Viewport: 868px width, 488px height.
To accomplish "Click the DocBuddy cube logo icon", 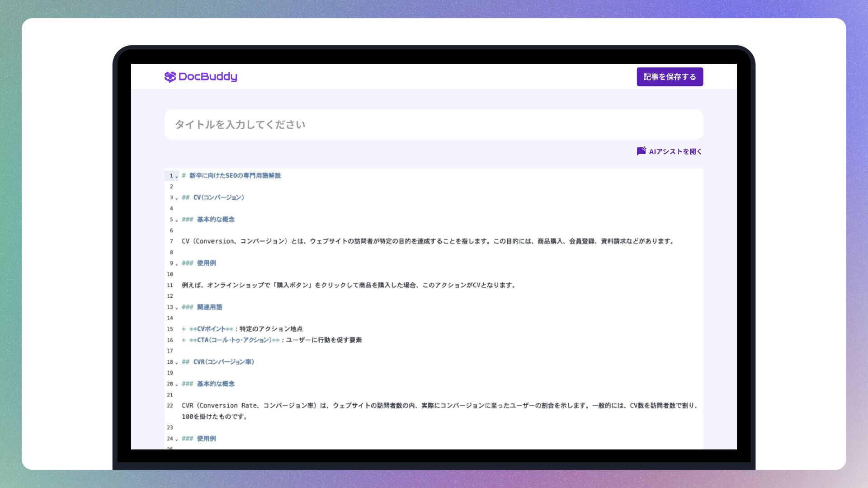I will point(170,77).
